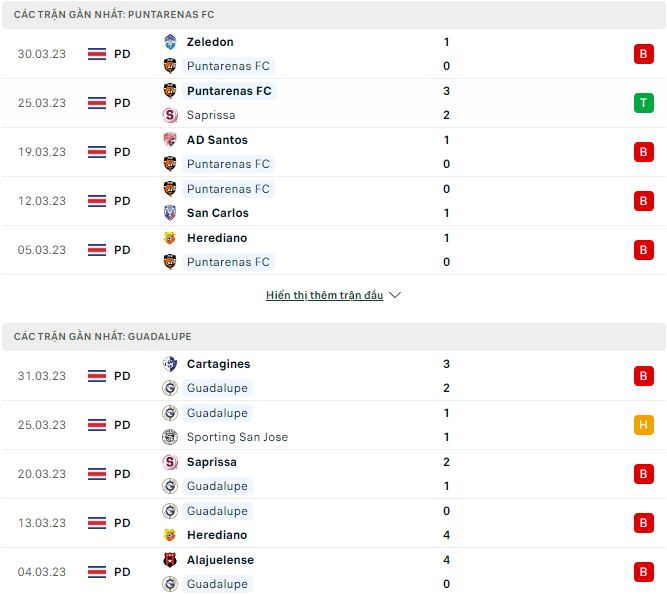Image resolution: width=667 pixels, height=596 pixels.
Task: Click the Costa Rica flag on the 30.03.23 row
Action: (97, 54)
